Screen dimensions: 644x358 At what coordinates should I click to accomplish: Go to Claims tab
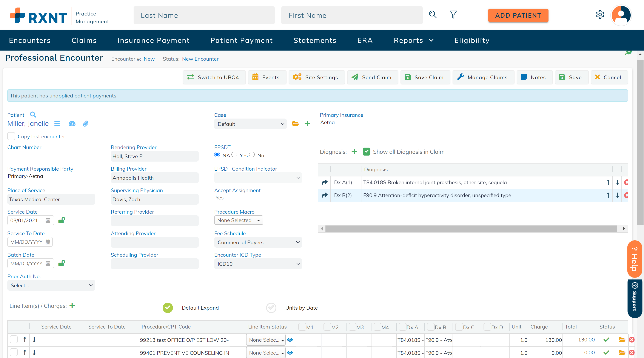[x=84, y=40]
